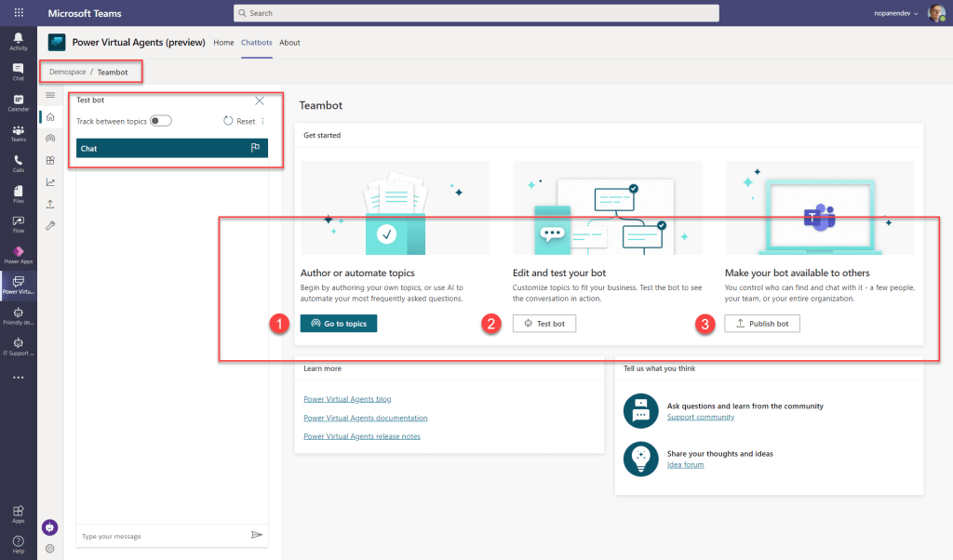
Task: Click the Type your message input field
Action: coord(158,536)
